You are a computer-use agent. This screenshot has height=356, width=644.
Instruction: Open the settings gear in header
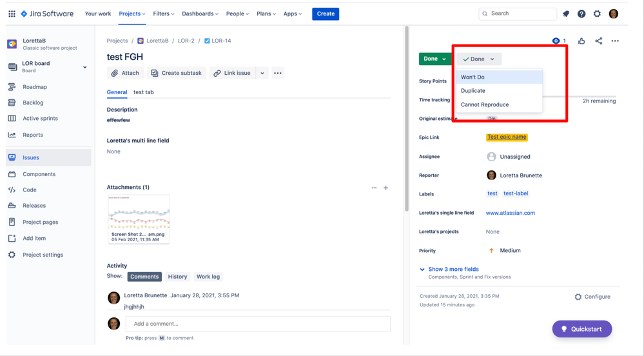click(x=597, y=14)
